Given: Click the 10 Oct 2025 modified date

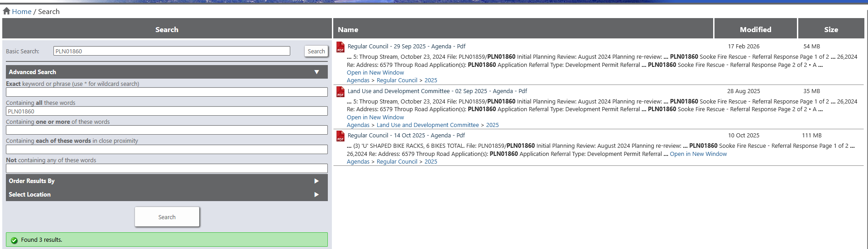Looking at the screenshot, I should coord(743,135).
